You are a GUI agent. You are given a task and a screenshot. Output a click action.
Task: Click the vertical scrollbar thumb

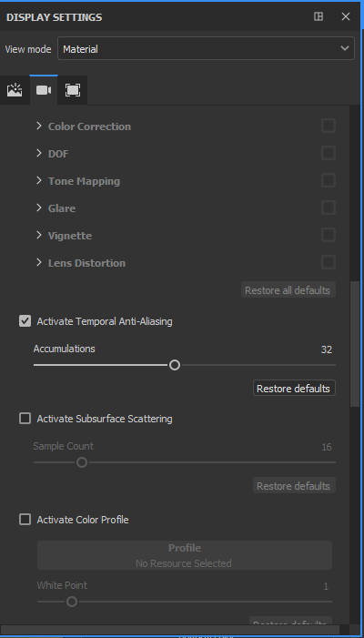pos(354,344)
